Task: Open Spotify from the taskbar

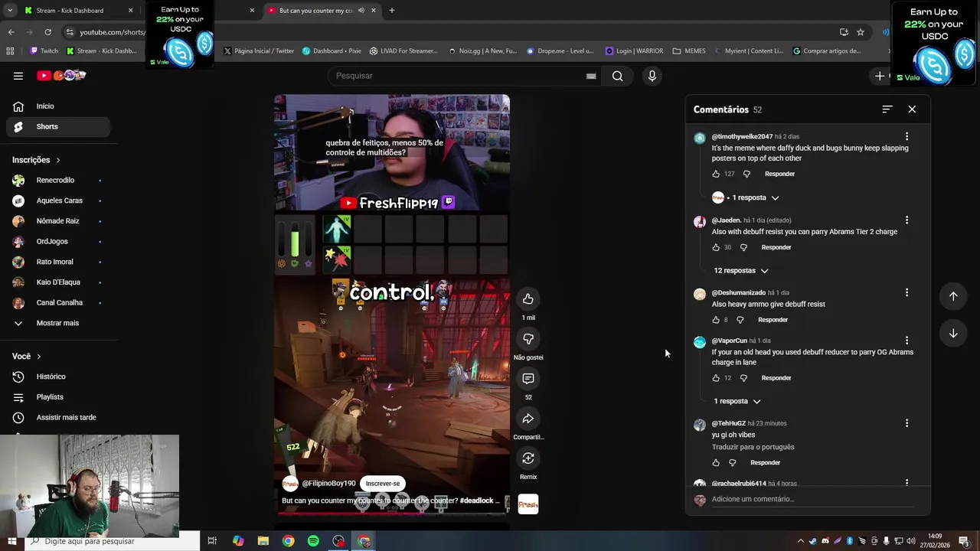Action: coord(313,541)
